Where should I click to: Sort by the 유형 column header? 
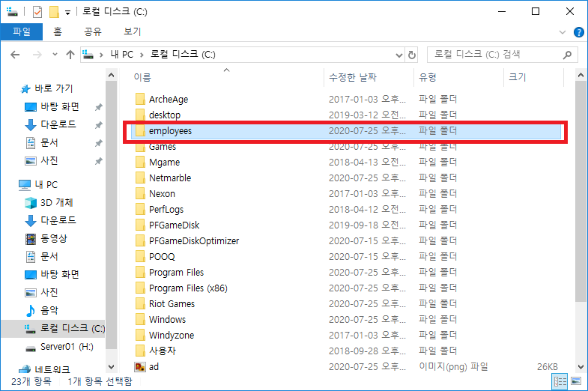(x=428, y=77)
